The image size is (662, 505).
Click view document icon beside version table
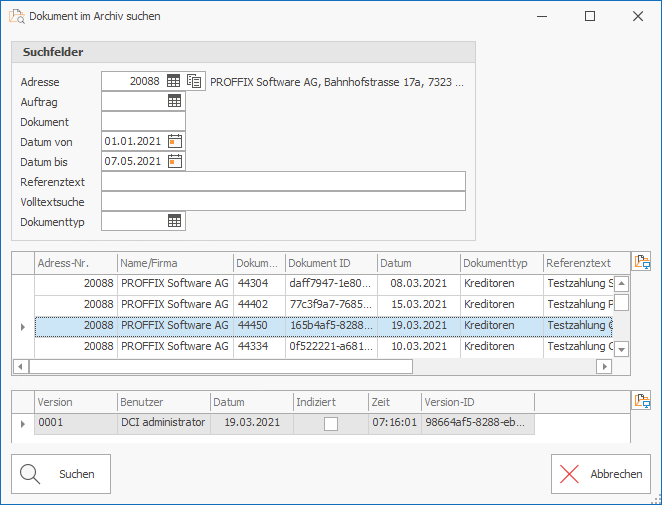tap(642, 401)
